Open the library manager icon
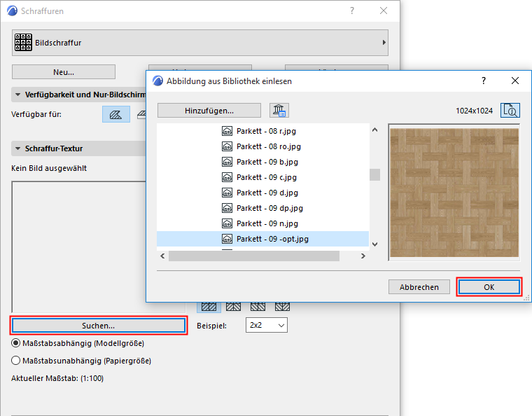The width and height of the screenshot is (532, 416). tap(279, 110)
